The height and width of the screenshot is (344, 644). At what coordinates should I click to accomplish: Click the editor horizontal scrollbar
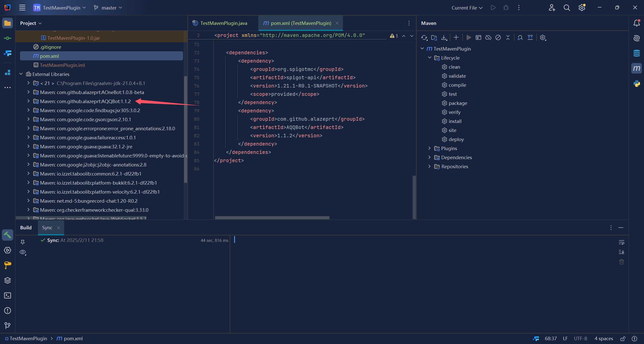click(x=272, y=218)
